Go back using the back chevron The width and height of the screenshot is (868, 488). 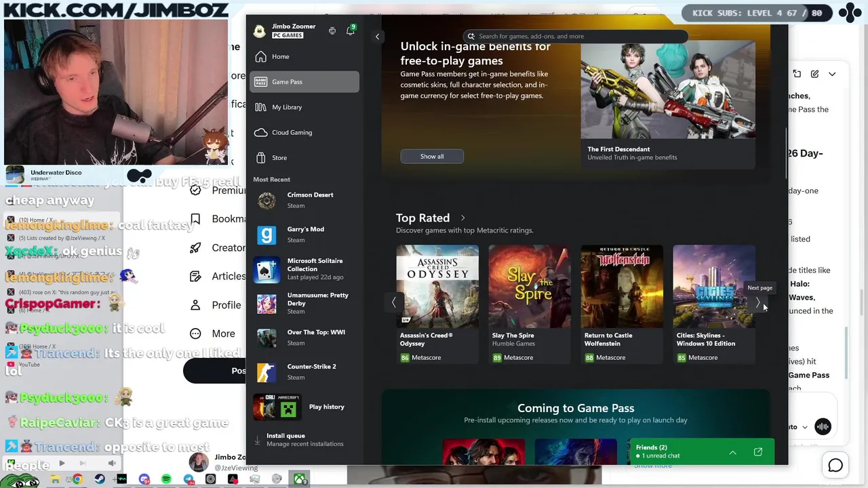point(377,37)
